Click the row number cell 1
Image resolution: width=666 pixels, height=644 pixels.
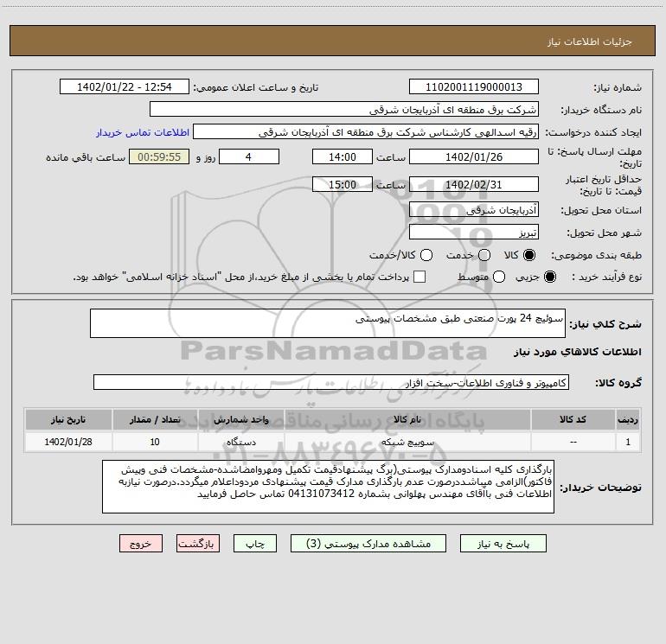(x=628, y=442)
